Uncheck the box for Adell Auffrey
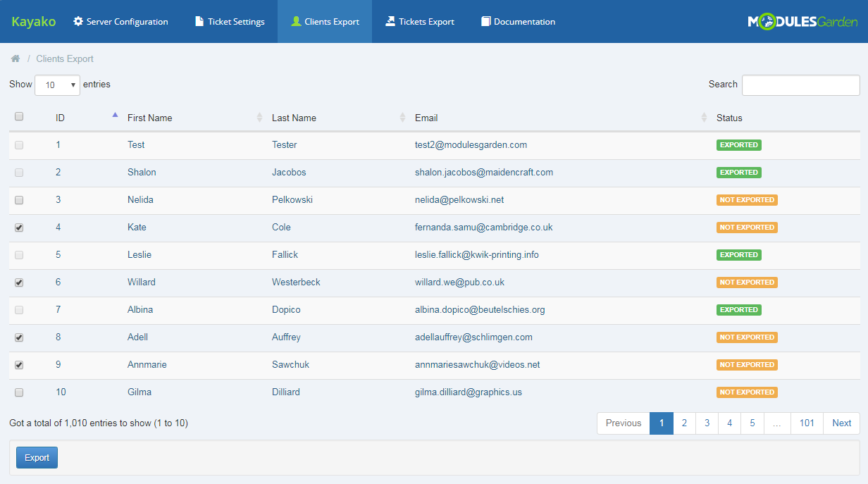This screenshot has height=484, width=868. (x=19, y=337)
